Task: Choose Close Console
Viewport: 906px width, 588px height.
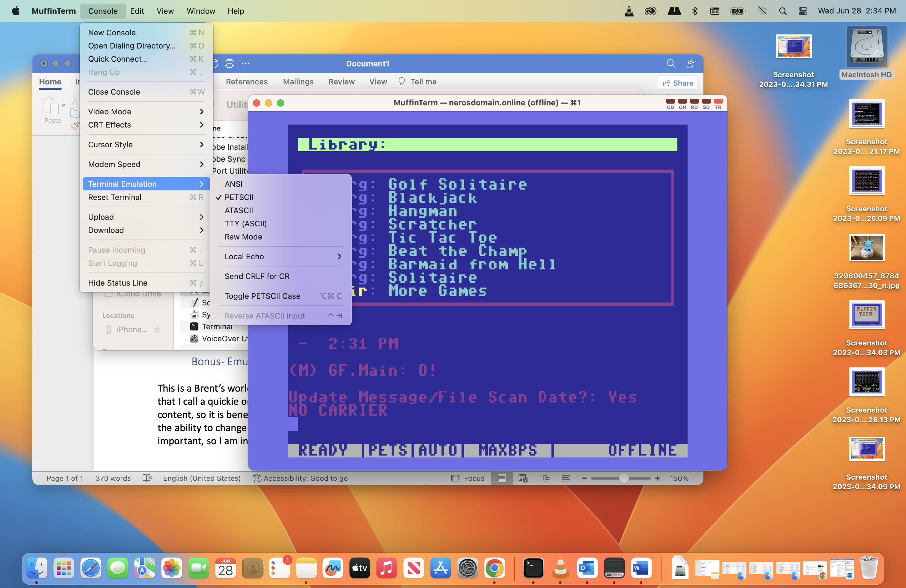Action: (x=146, y=92)
